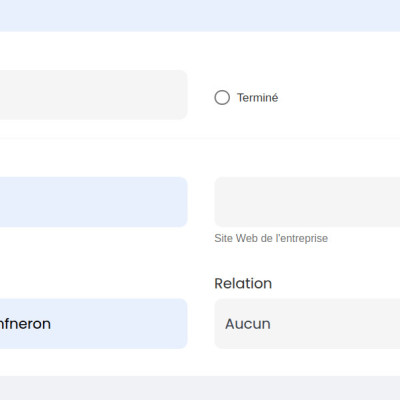Focus the input above Site Web de l'entreprise
Viewport: 400px width, 400px height.
point(307,202)
